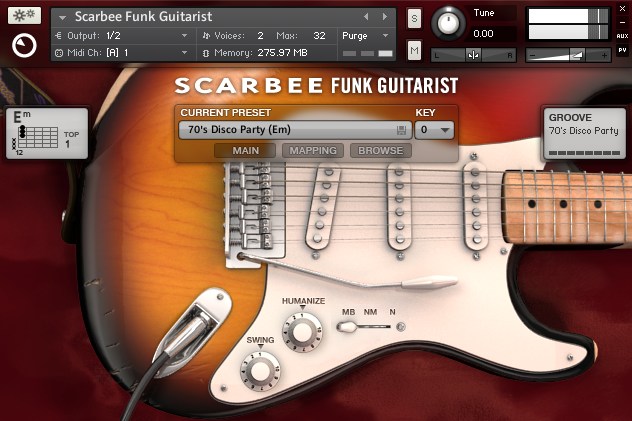Expand the KEY dropdown

pyautogui.click(x=435, y=130)
